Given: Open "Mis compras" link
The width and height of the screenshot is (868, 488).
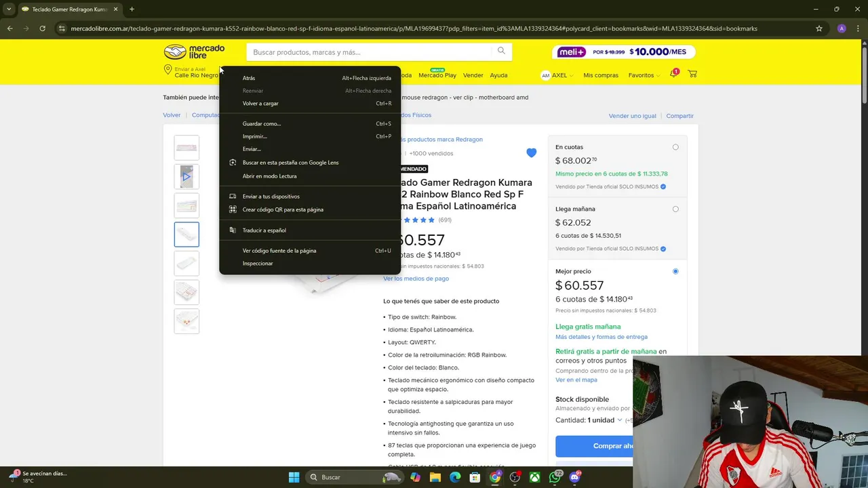Looking at the screenshot, I should [x=601, y=75].
